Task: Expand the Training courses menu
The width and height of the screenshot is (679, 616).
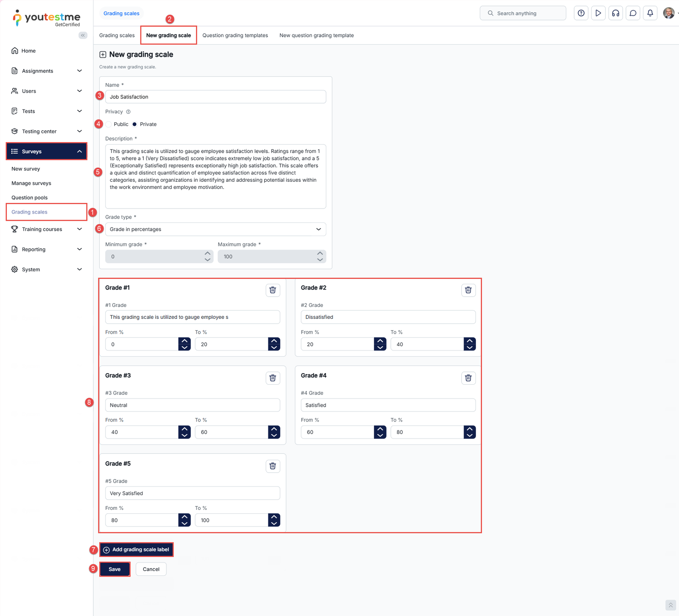Action: click(47, 229)
